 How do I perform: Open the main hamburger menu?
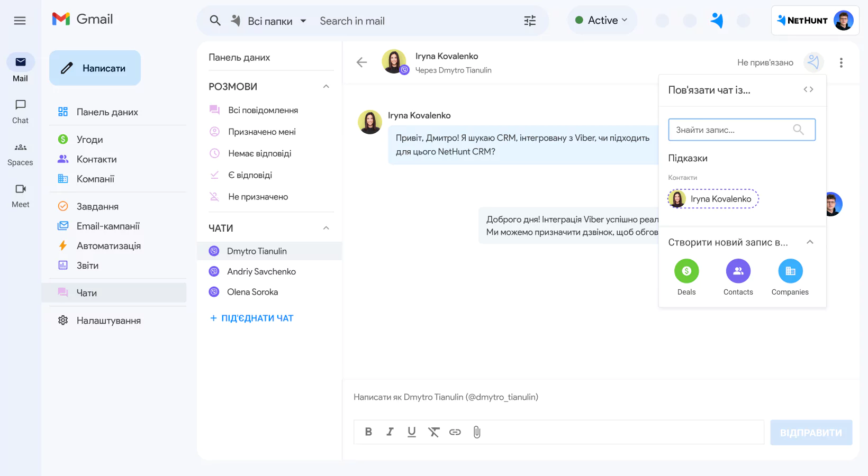[20, 21]
